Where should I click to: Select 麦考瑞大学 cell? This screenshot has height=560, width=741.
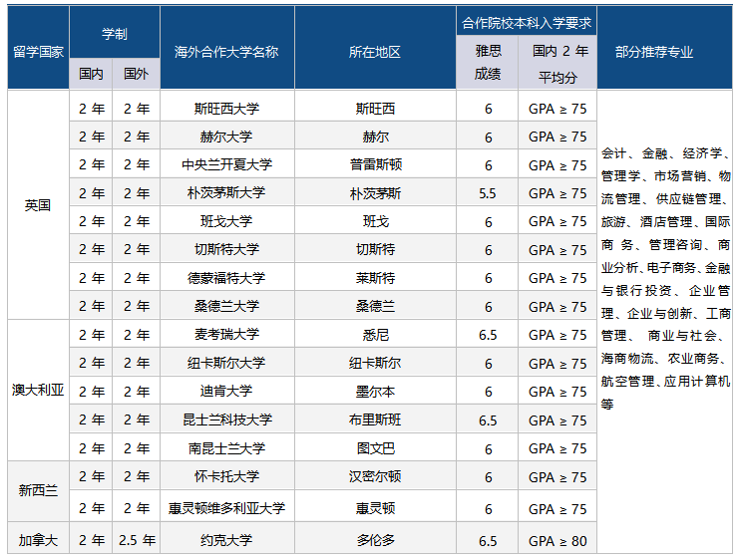click(x=226, y=335)
